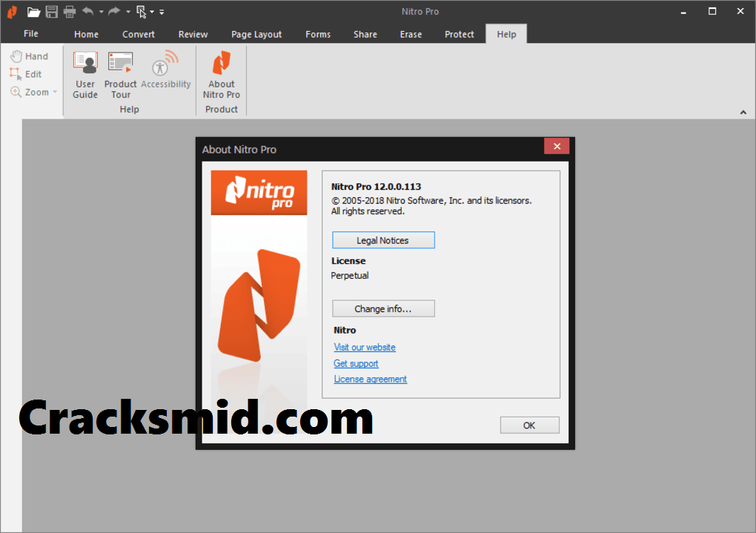
Task: Open the Review tab
Action: [193, 34]
